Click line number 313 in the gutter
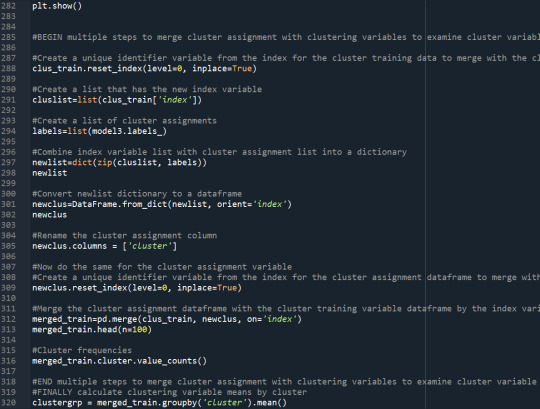Image resolution: width=540 pixels, height=409 pixels. pyautogui.click(x=8, y=330)
